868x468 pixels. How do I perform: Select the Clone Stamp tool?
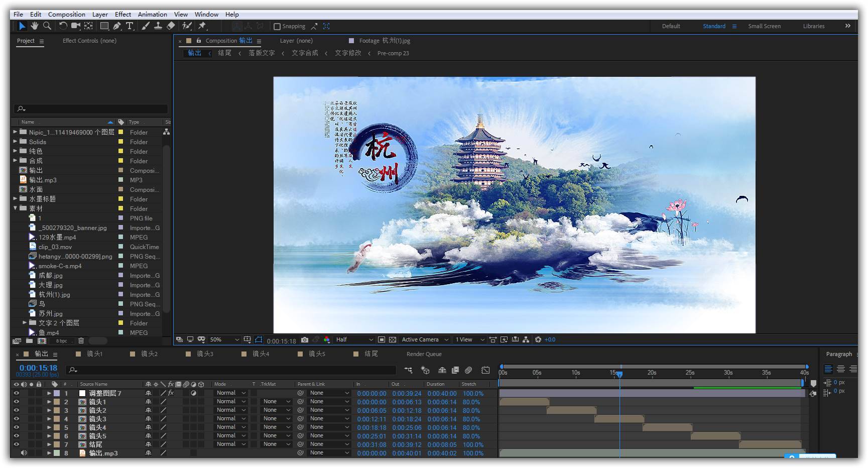(158, 26)
